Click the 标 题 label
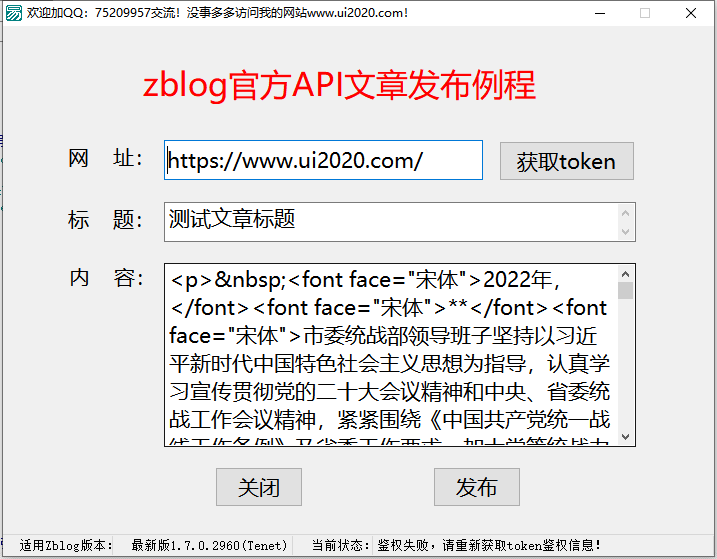Viewport: 717px width, 559px height. (106, 220)
